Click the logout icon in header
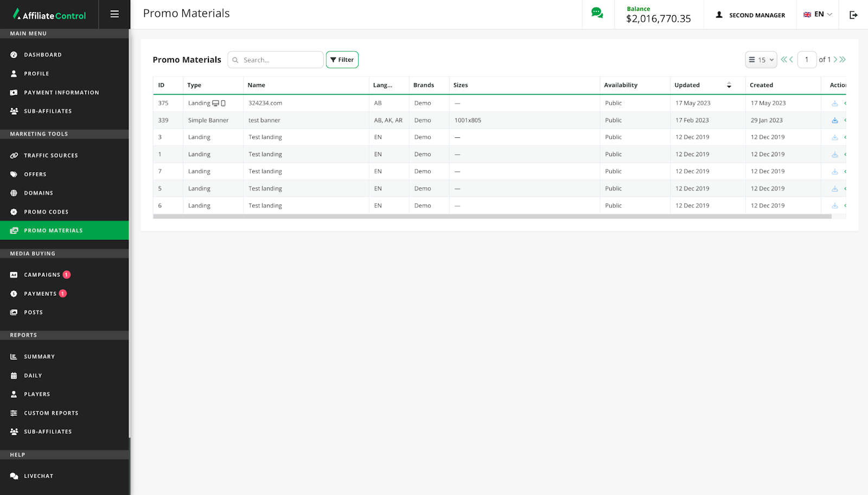Viewport: 868px width, 495px height. 853,15
